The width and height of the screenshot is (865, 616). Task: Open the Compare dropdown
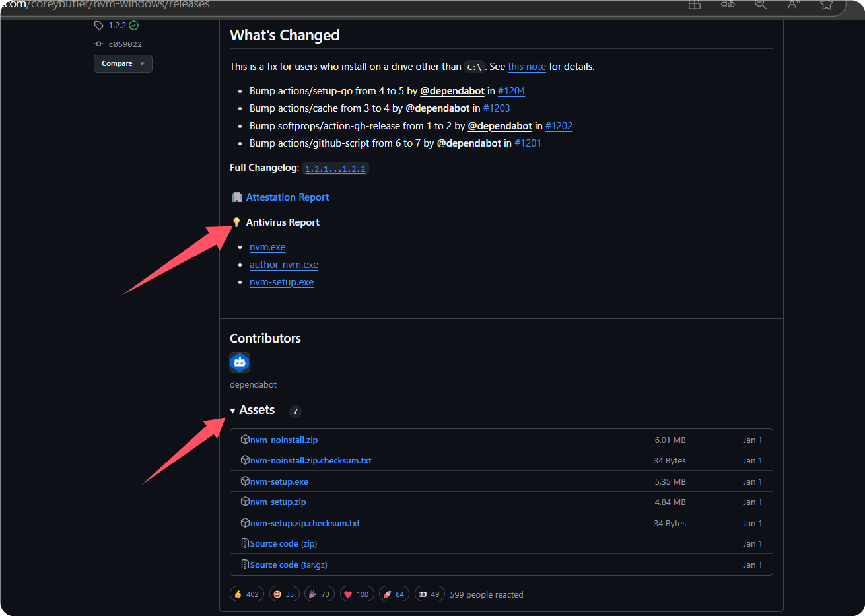pos(123,63)
